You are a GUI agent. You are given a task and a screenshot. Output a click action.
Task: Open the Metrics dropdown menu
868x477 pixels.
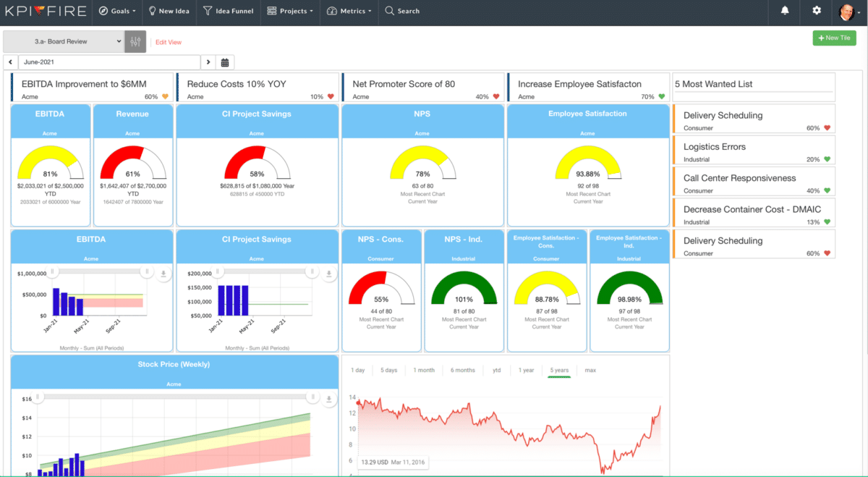tap(349, 12)
